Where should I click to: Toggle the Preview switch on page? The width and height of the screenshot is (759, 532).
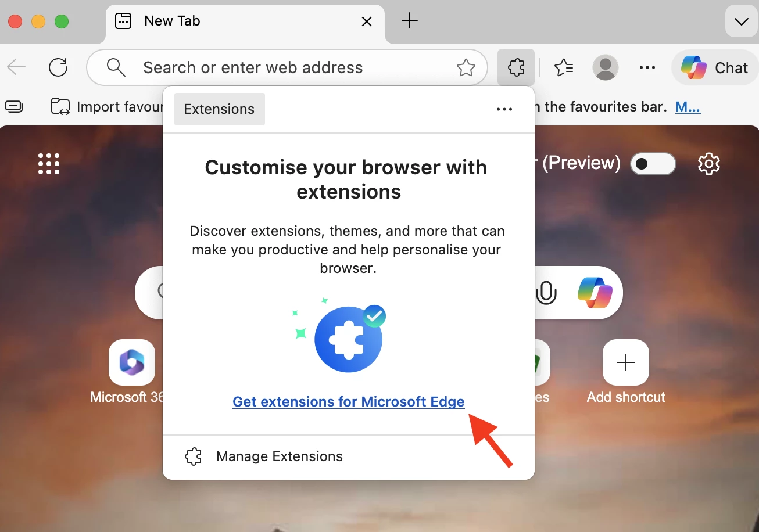coord(653,164)
